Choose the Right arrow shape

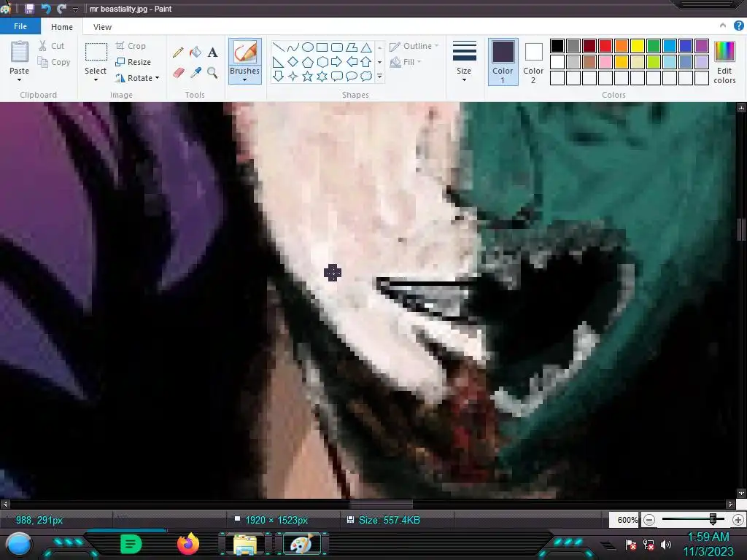(337, 62)
